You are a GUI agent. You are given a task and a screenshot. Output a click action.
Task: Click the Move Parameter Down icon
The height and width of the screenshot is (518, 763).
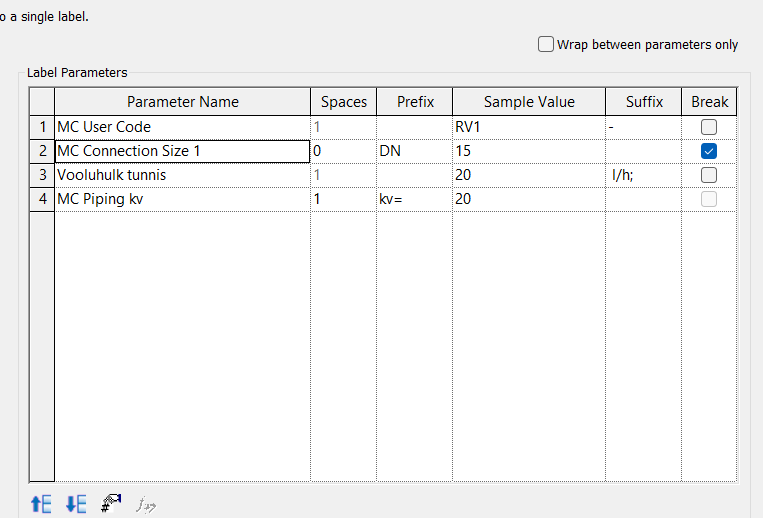pyautogui.click(x=76, y=504)
